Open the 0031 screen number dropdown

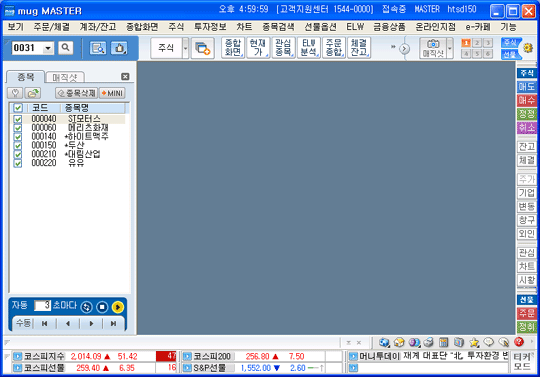tap(48, 48)
